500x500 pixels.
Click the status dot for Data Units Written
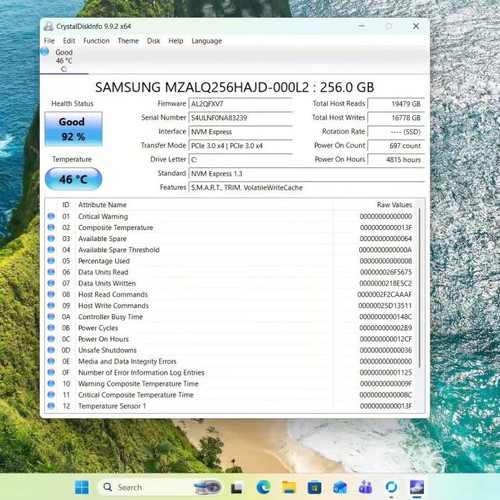pyautogui.click(x=51, y=283)
